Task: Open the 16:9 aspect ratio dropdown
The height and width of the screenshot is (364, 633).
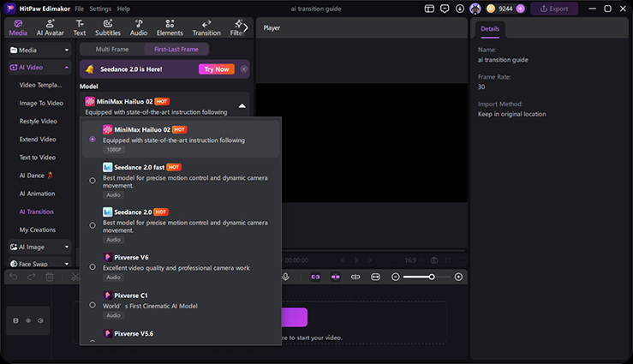Action: pyautogui.click(x=414, y=260)
